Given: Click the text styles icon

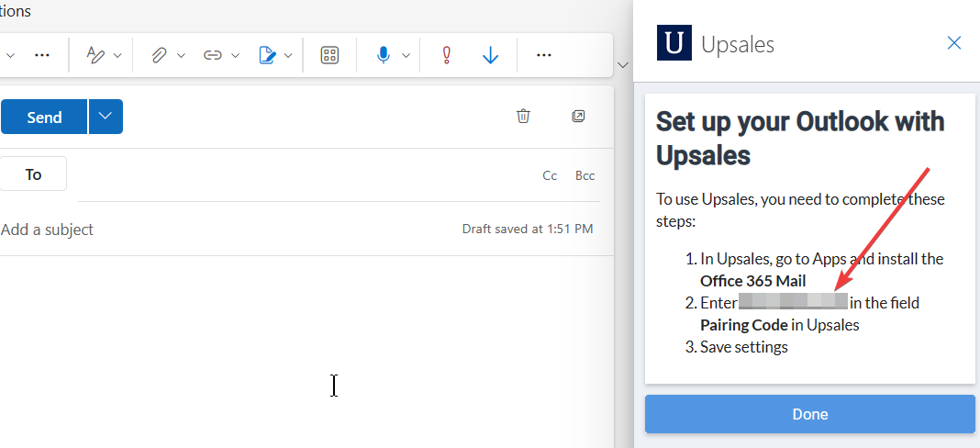Looking at the screenshot, I should [95, 55].
